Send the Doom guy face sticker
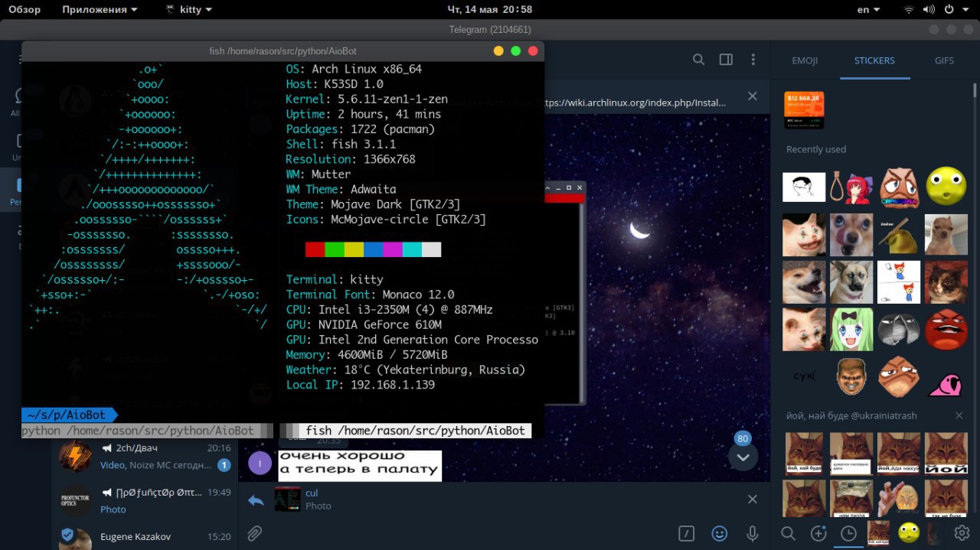 [x=851, y=376]
